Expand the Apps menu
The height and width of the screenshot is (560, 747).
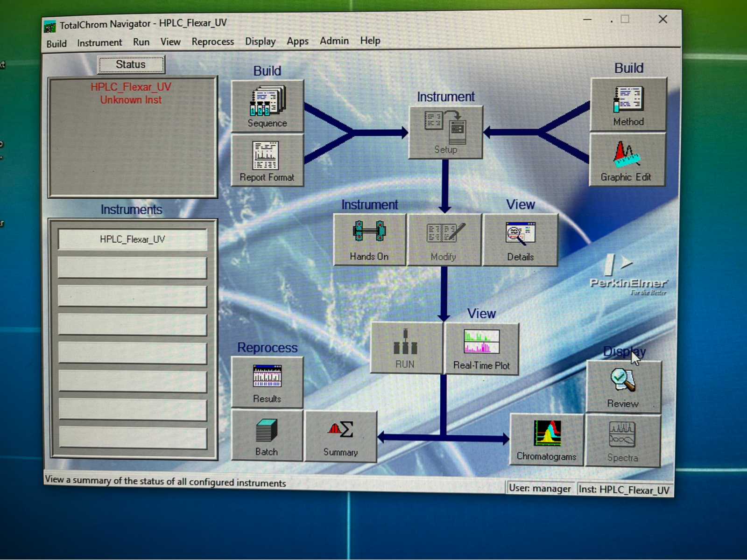click(297, 41)
